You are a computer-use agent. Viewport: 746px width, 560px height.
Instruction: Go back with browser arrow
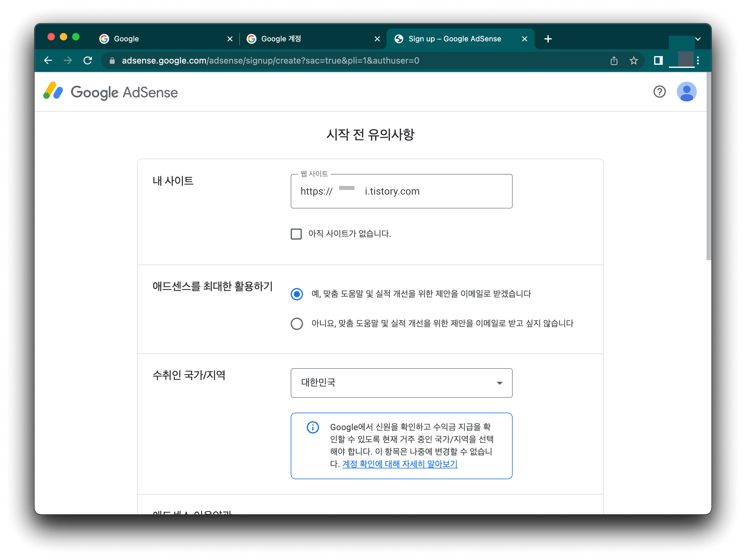(x=48, y=61)
